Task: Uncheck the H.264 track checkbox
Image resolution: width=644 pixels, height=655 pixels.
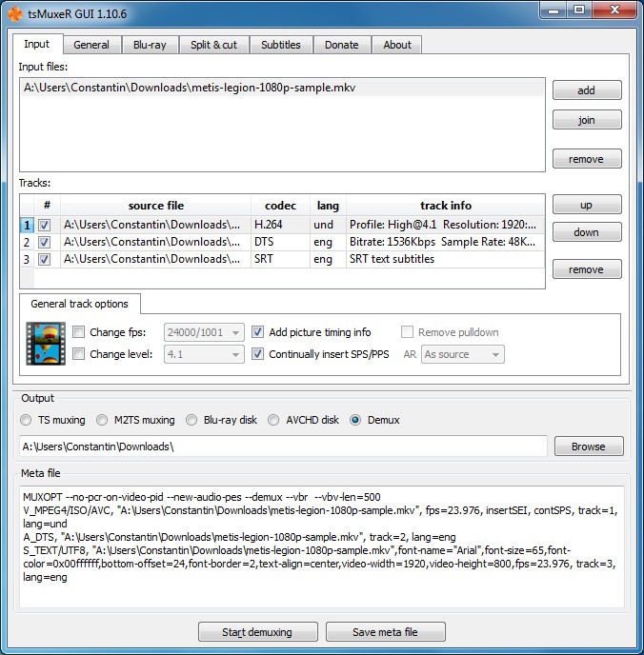Action: point(44,225)
